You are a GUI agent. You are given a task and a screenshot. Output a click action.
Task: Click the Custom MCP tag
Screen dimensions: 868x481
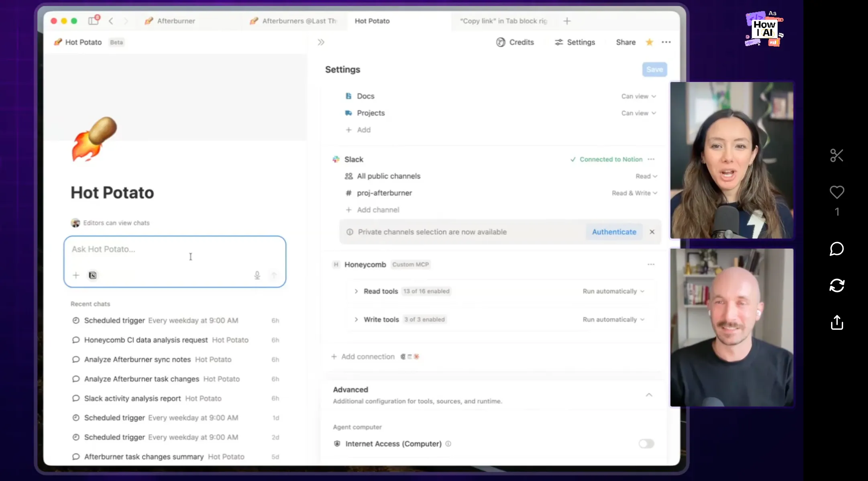click(x=410, y=265)
